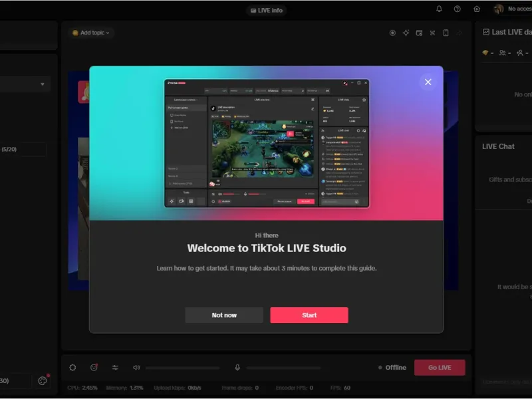Click the Last LIVE data chart icon
Viewport: 532px width, 399px height.
point(486,32)
